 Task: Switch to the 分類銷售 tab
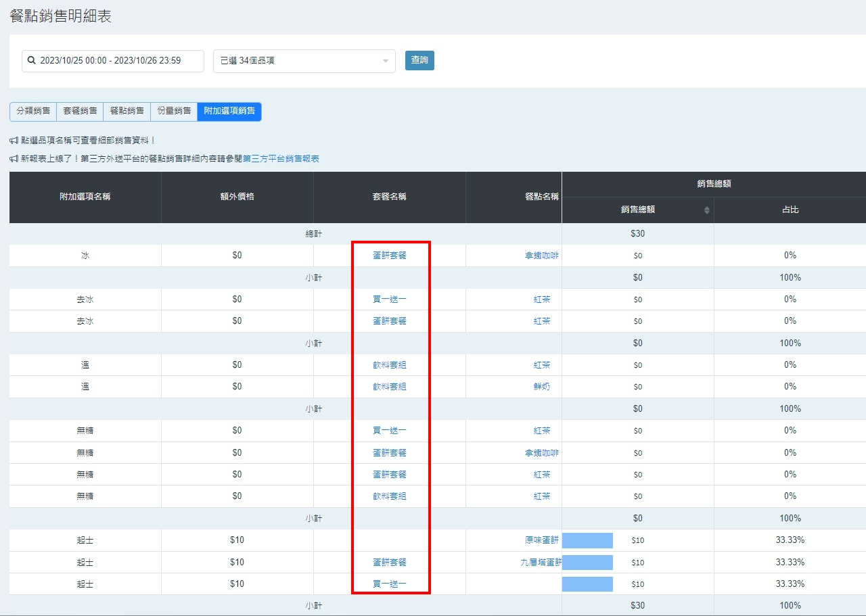coord(32,111)
